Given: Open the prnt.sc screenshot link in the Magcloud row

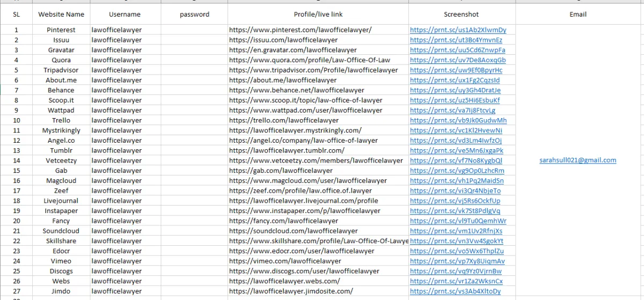Looking at the screenshot, I should [x=457, y=180].
